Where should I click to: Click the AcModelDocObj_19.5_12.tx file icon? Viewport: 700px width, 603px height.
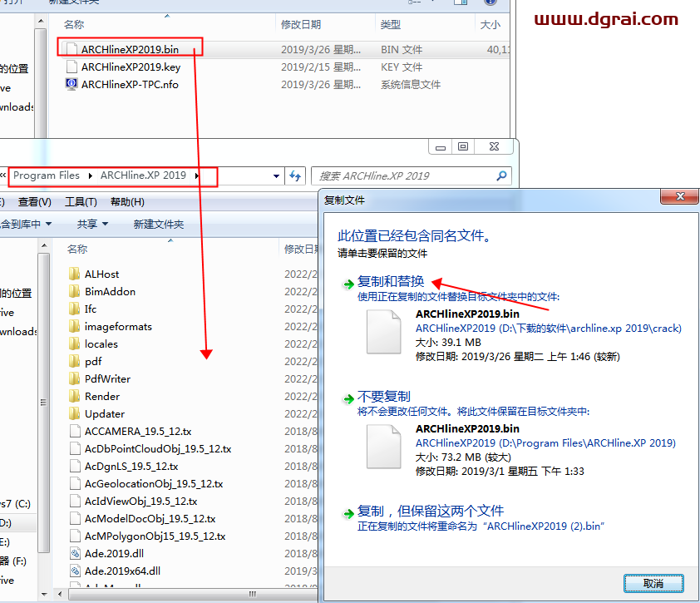point(75,518)
